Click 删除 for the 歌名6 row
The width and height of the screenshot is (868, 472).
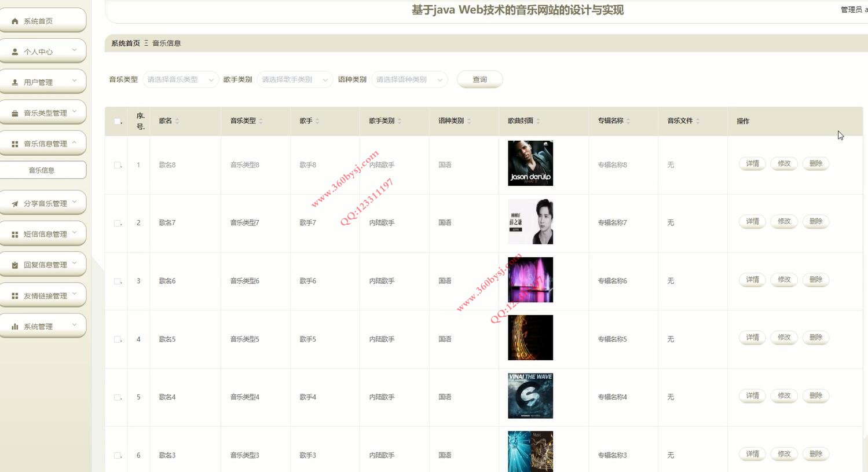[x=816, y=280]
